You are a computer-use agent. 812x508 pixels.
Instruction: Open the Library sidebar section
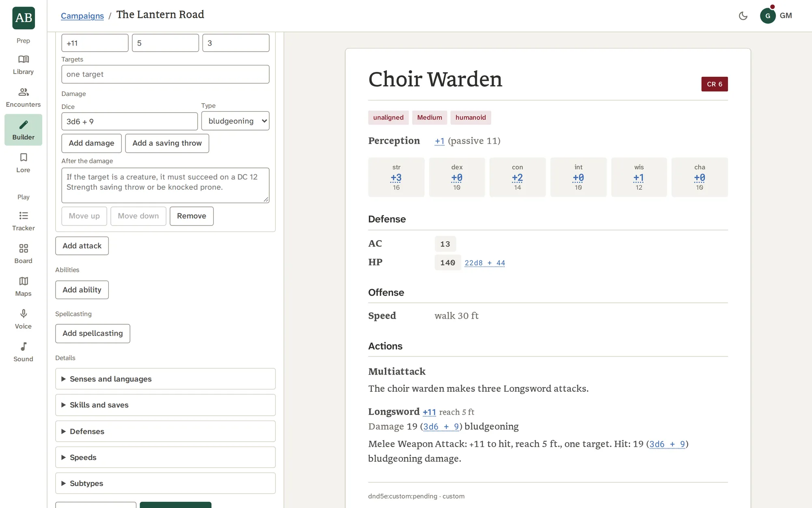point(23,65)
